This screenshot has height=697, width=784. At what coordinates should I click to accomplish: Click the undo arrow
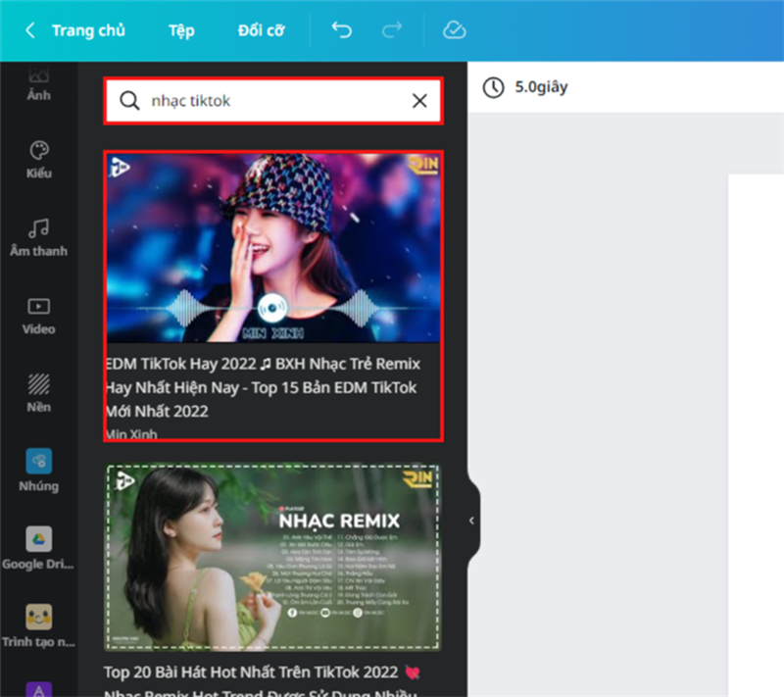341,30
